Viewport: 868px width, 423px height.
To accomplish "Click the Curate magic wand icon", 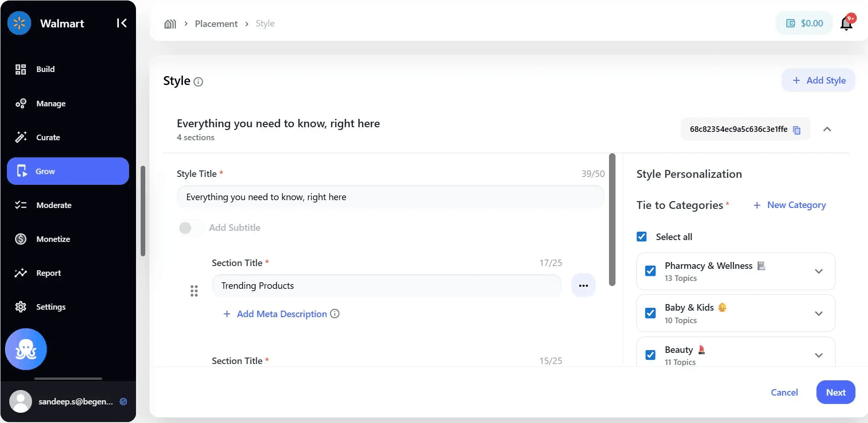I will [x=20, y=137].
